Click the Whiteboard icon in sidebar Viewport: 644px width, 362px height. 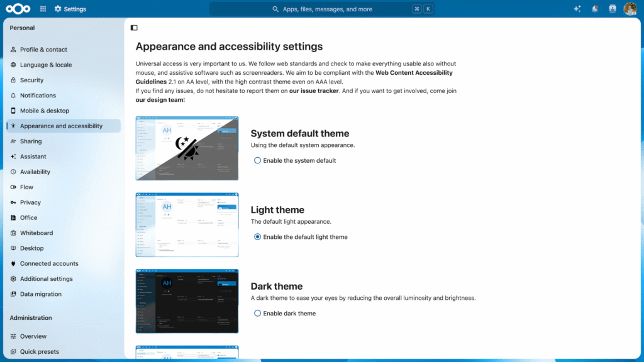click(13, 233)
